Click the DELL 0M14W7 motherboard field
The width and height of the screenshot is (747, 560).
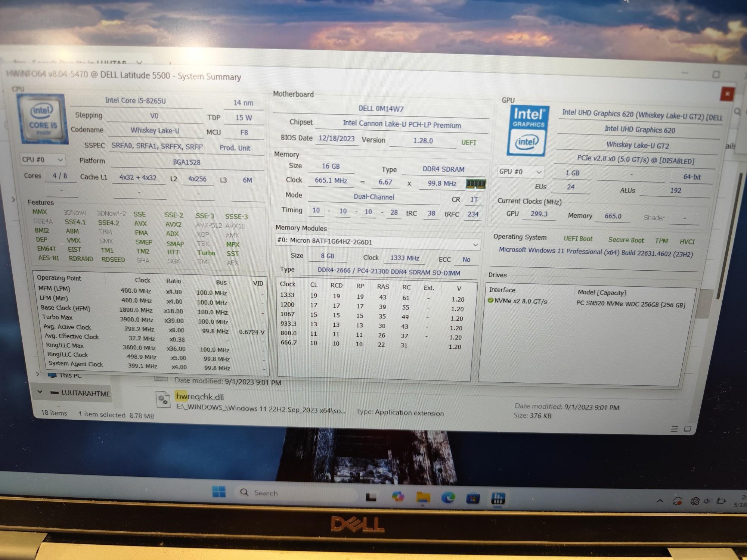[381, 109]
